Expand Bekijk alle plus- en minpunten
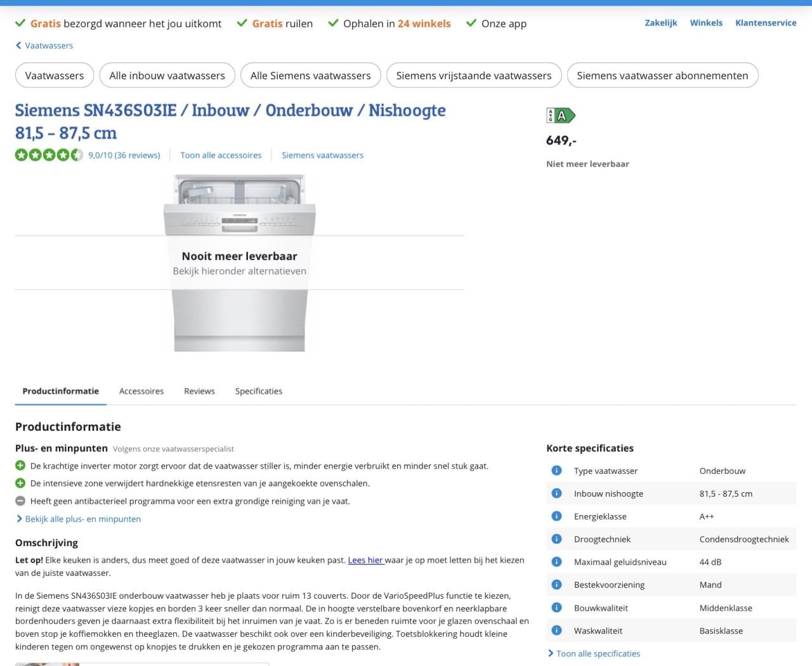812x666 pixels. point(78,519)
